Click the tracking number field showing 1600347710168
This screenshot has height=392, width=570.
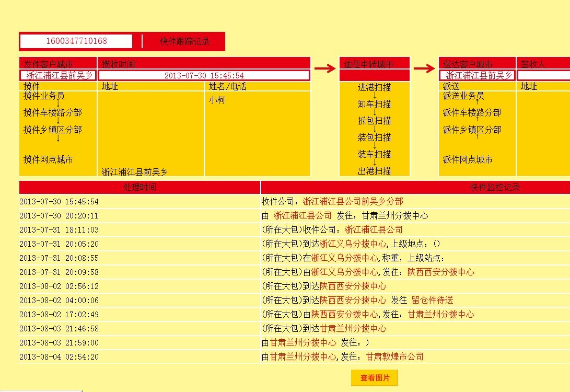click(x=76, y=40)
